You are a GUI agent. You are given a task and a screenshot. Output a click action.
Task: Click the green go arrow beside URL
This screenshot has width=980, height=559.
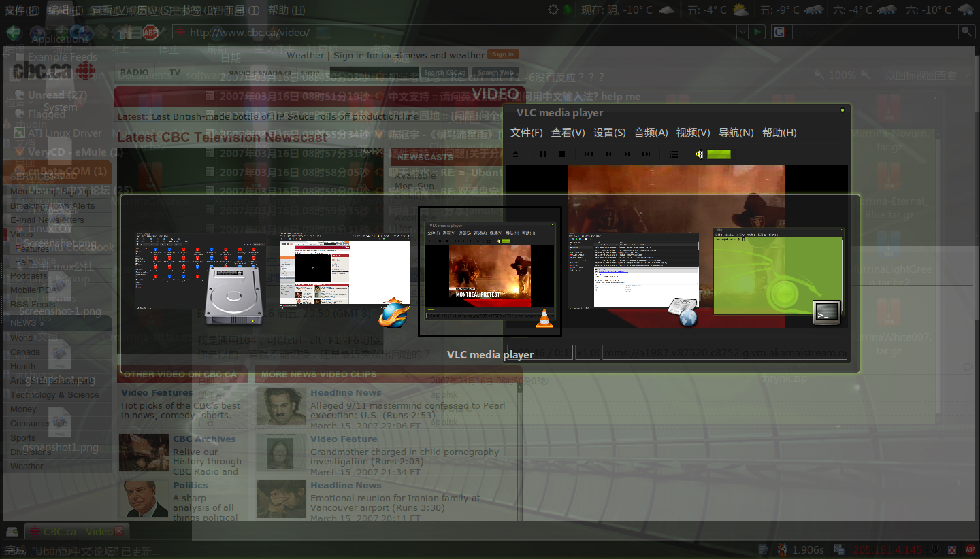click(757, 32)
